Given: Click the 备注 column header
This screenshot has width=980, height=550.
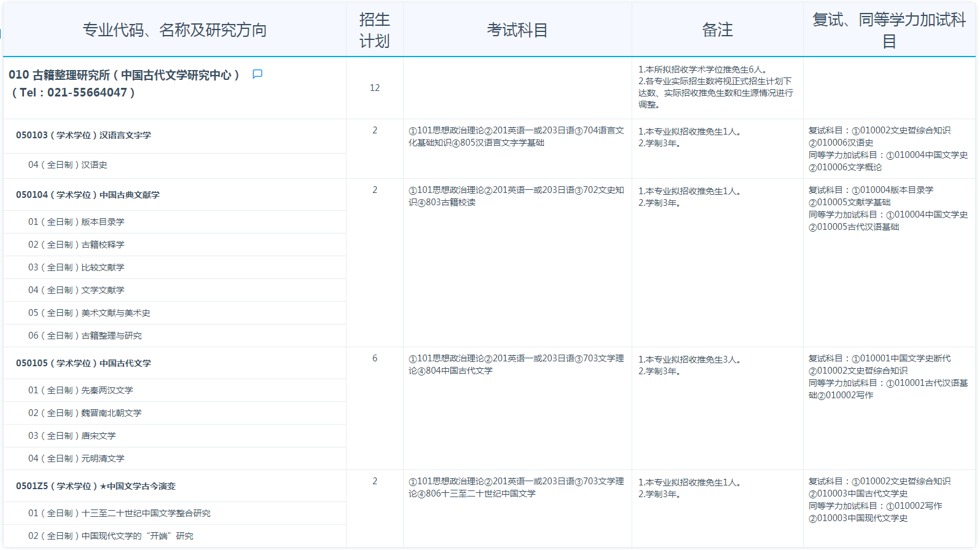Looking at the screenshot, I should click(717, 30).
